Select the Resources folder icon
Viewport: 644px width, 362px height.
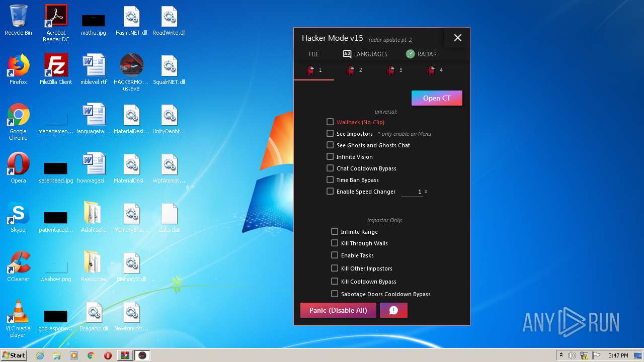click(x=94, y=266)
